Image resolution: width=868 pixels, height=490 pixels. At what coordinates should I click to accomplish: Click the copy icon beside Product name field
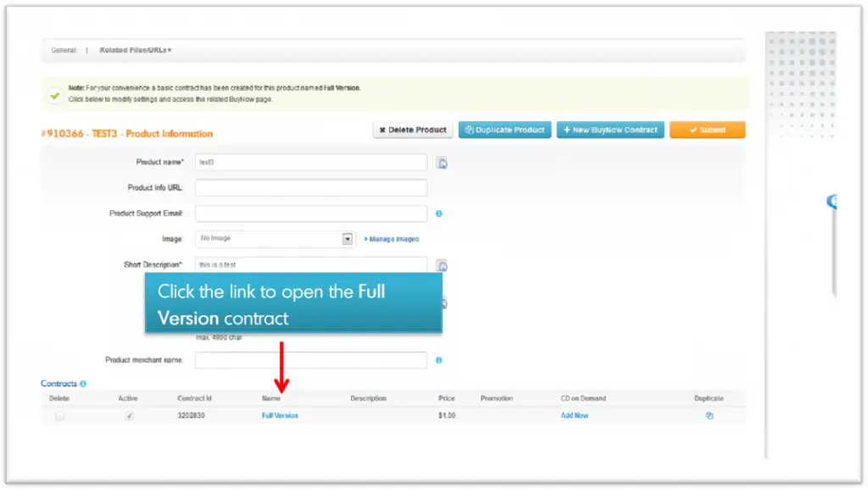[x=441, y=163]
